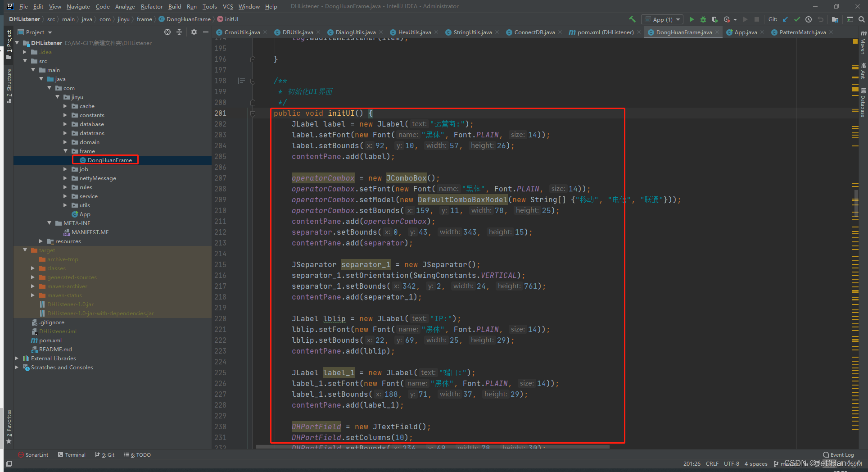Open the Refactor menu

(x=152, y=6)
